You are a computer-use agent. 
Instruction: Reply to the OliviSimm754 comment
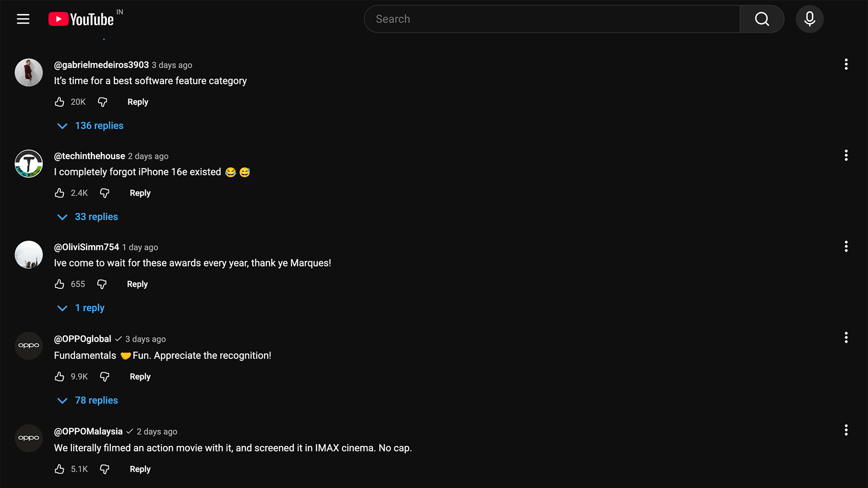coord(137,284)
